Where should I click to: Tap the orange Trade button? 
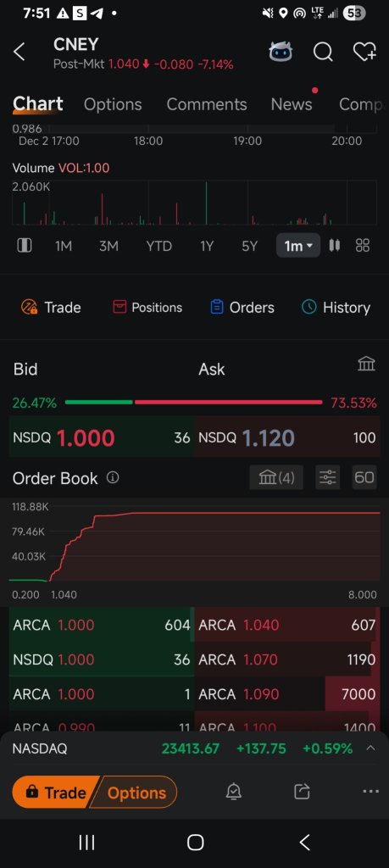tap(55, 793)
